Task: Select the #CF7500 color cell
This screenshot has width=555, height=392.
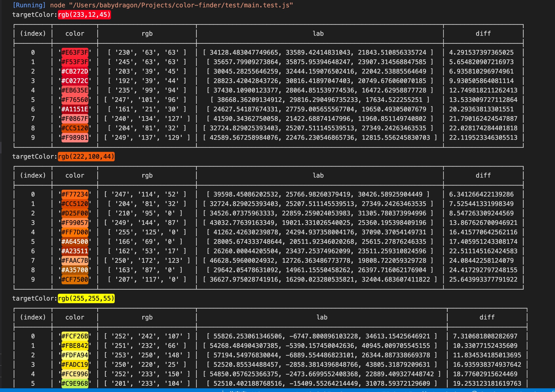Action: [x=75, y=280]
